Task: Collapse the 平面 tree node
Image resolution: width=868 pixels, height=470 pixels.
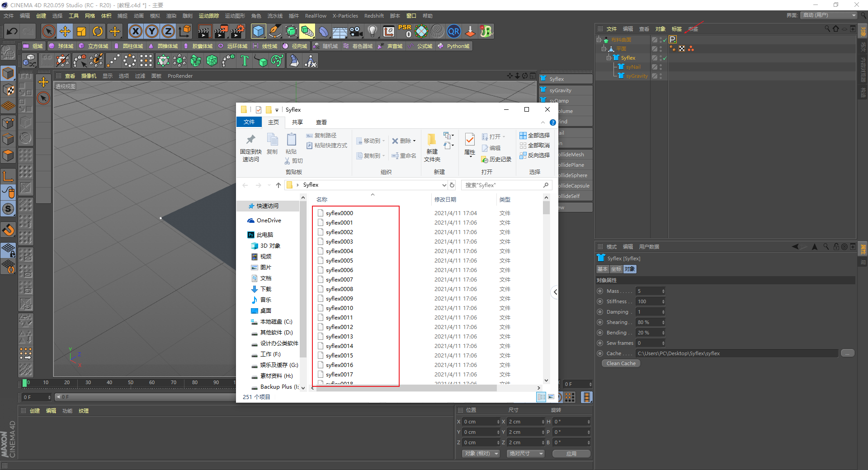Action: tap(604, 49)
